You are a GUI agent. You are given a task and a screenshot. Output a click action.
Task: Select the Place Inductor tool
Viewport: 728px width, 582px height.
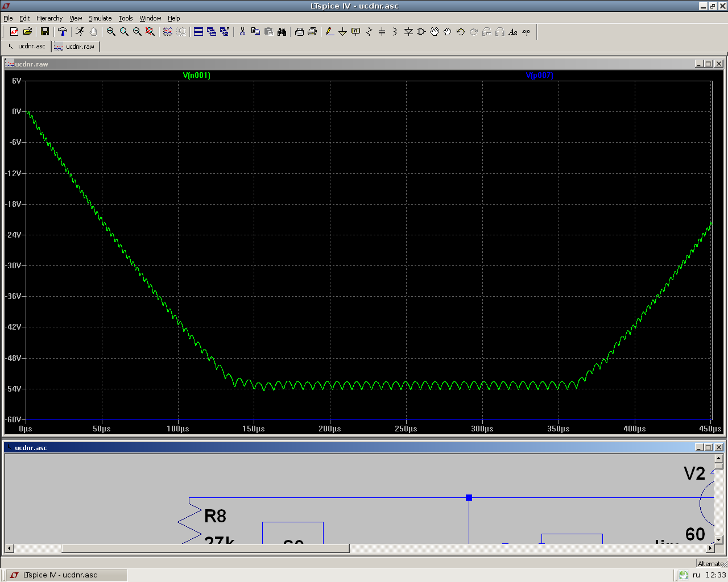tap(395, 32)
